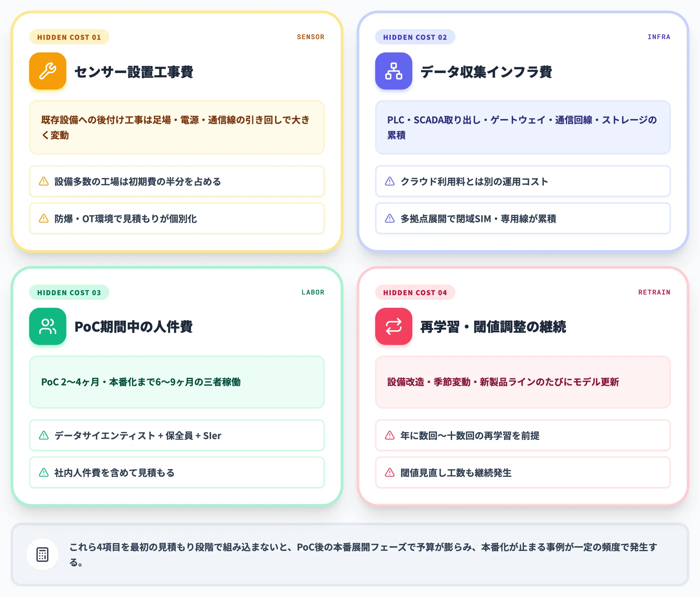The image size is (700, 597).
Task: Click the red repeat arrows icon
Action: click(x=393, y=326)
